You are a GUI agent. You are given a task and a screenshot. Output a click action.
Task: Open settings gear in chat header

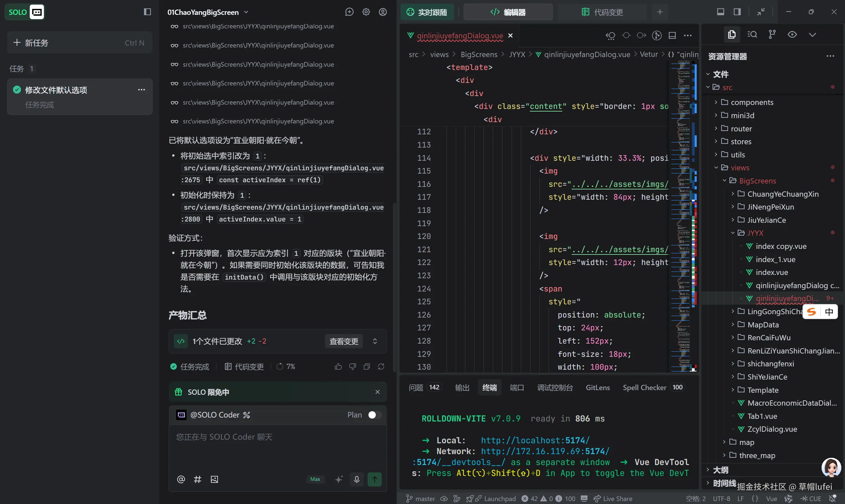point(366,12)
